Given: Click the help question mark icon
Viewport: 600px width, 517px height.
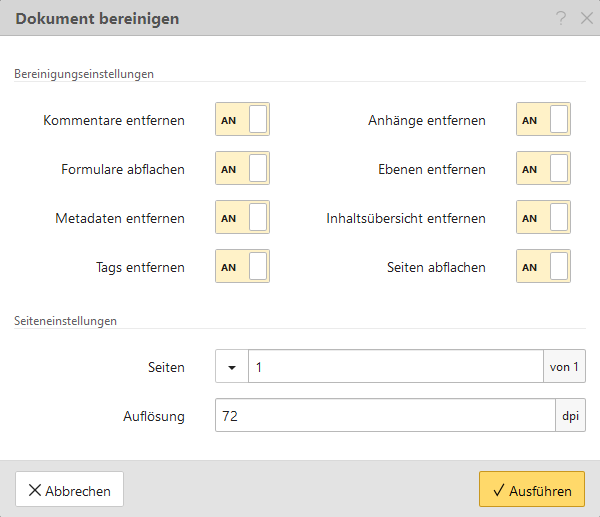Looking at the screenshot, I should pyautogui.click(x=562, y=19).
